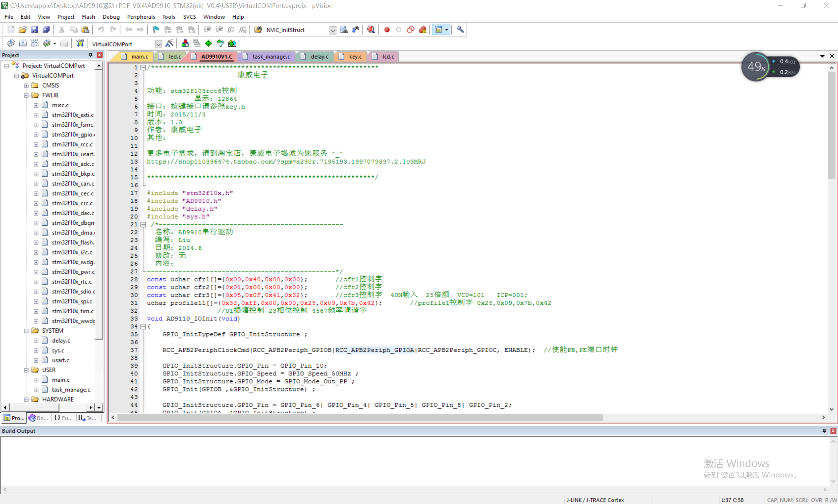Image resolution: width=838 pixels, height=504 pixels.
Task: Close the Build Output panel
Action: click(833, 431)
